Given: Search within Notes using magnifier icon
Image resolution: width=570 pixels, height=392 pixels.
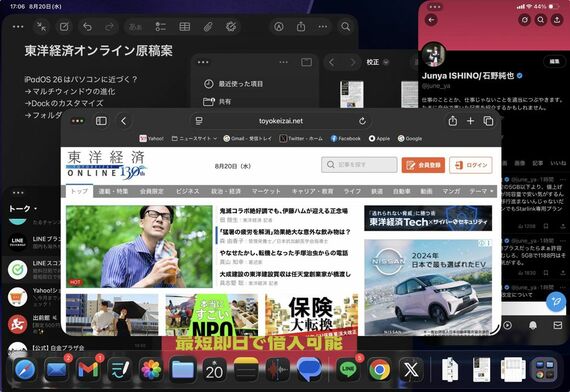Looking at the screenshot, I should [x=345, y=27].
